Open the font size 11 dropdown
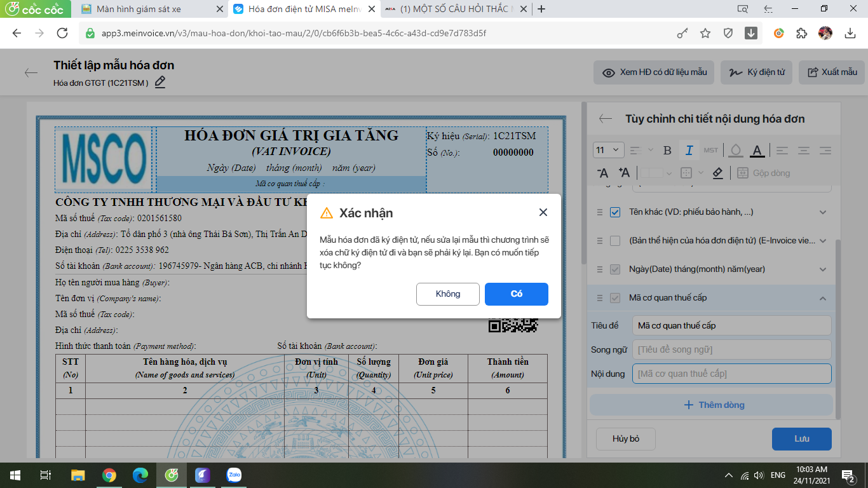This screenshot has width=868, height=488. [x=608, y=150]
